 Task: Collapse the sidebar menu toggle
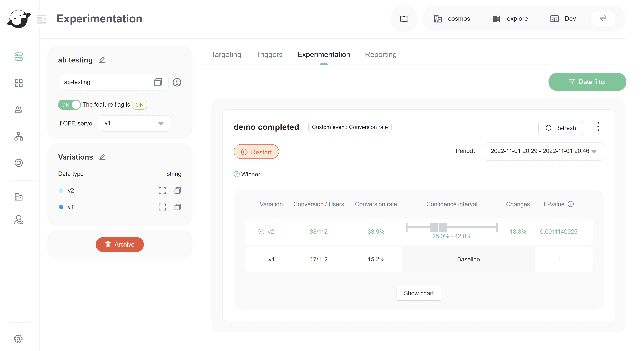[41, 19]
